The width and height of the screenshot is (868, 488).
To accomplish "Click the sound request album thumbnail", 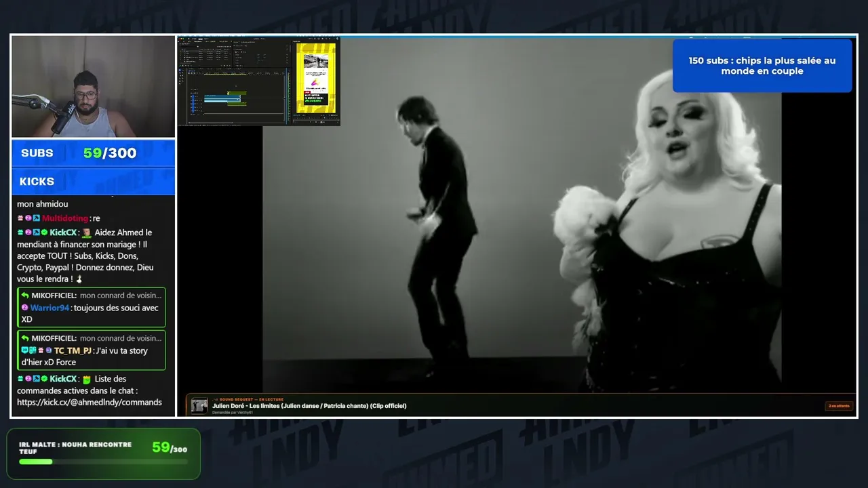I will (x=199, y=405).
